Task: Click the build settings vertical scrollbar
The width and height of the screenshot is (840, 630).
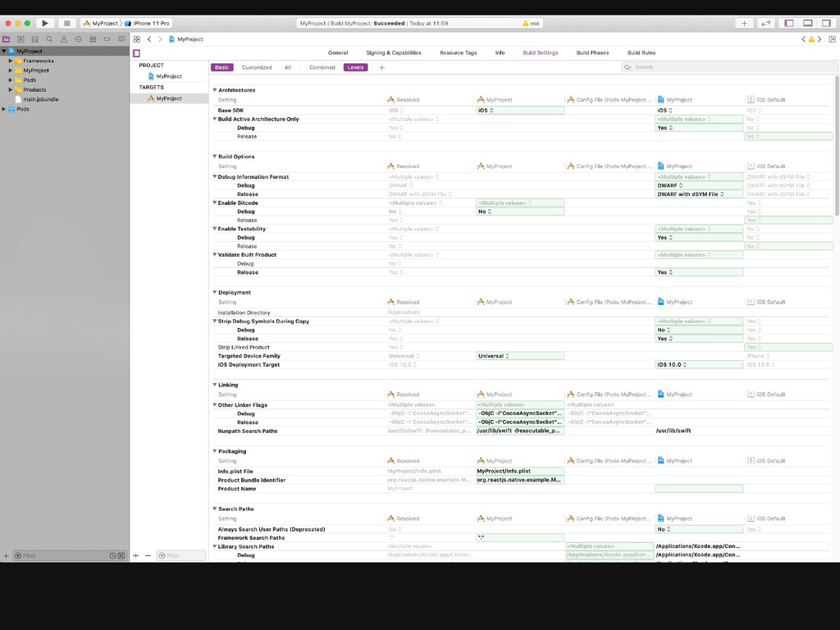Action: 836,144
